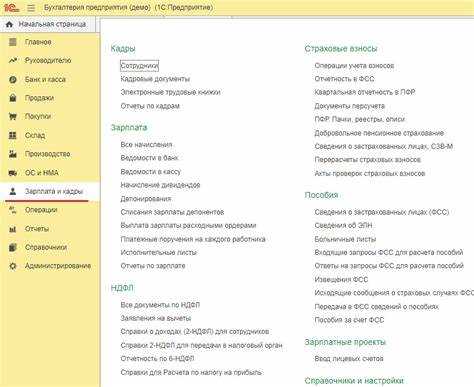Click the Руководителю chart icon

coord(13,60)
